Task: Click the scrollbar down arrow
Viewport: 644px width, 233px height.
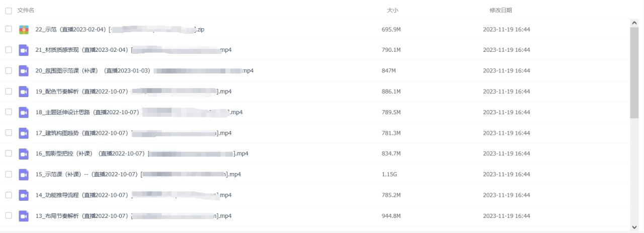Action: click(634, 227)
